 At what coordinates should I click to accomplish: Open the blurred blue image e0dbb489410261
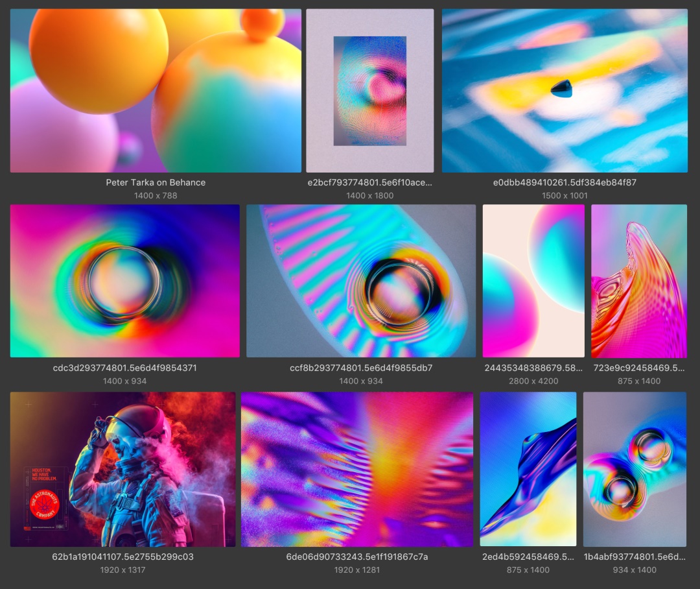point(565,91)
